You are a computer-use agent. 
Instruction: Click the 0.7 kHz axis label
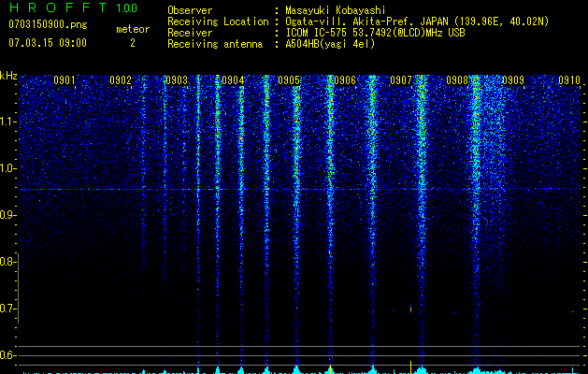coord(7,309)
